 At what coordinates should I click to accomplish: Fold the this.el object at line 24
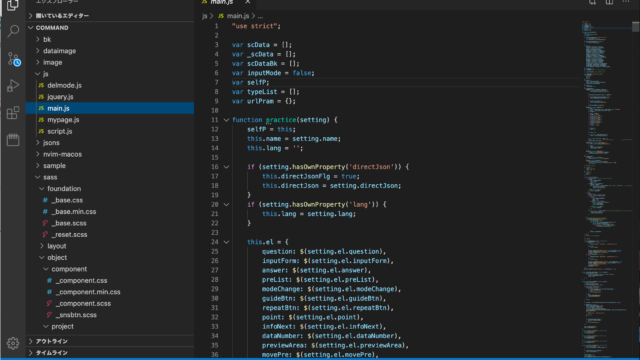[226, 242]
